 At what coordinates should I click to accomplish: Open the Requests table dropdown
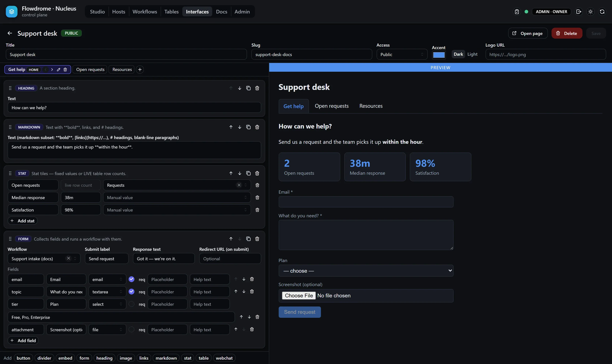177,185
